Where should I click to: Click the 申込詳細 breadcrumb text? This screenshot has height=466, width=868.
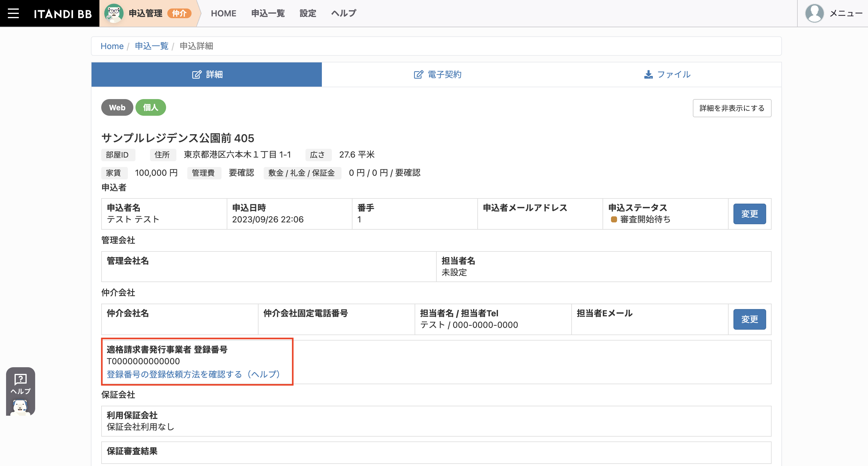[x=196, y=46]
